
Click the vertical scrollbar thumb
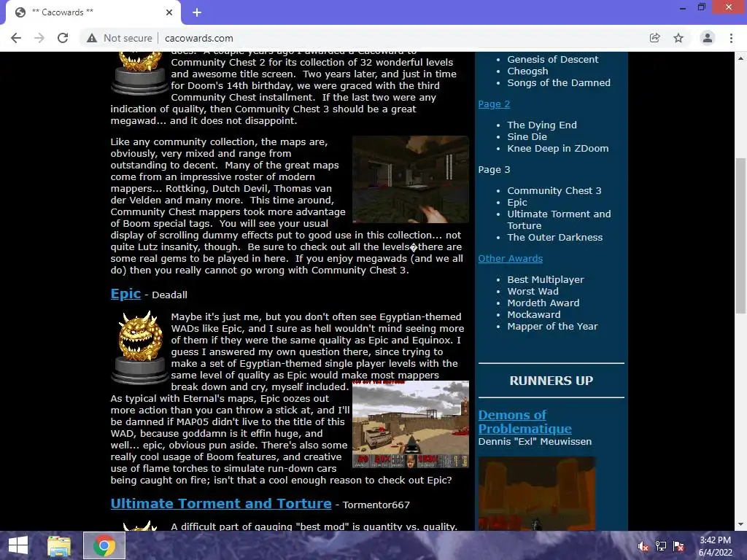coord(741,236)
